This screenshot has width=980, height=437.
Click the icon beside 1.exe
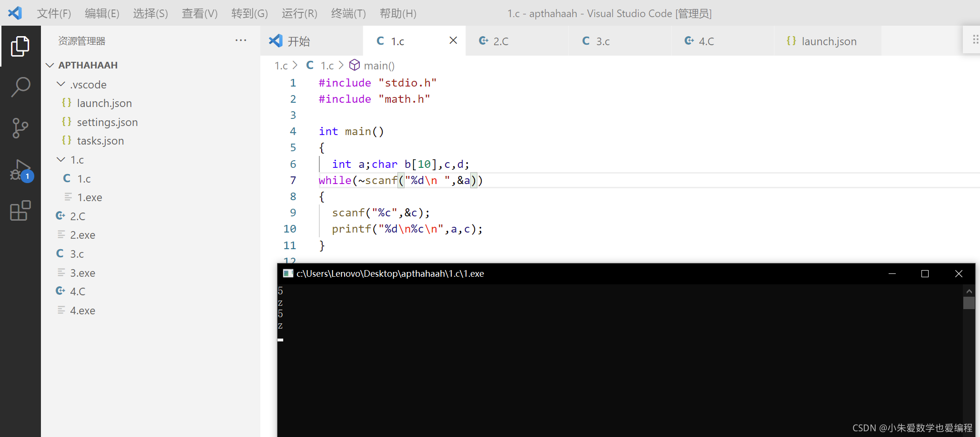click(x=68, y=197)
